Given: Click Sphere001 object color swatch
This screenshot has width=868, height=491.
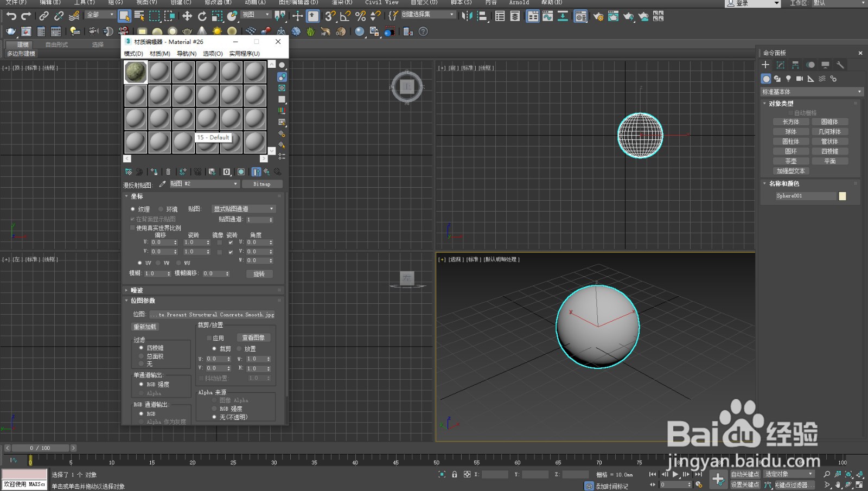Looking at the screenshot, I should click(843, 196).
